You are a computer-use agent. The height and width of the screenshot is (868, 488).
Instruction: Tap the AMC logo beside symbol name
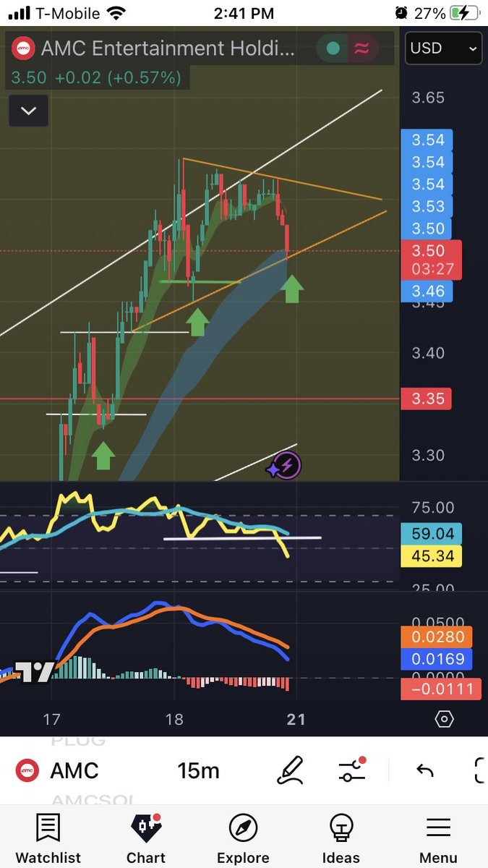(x=27, y=770)
